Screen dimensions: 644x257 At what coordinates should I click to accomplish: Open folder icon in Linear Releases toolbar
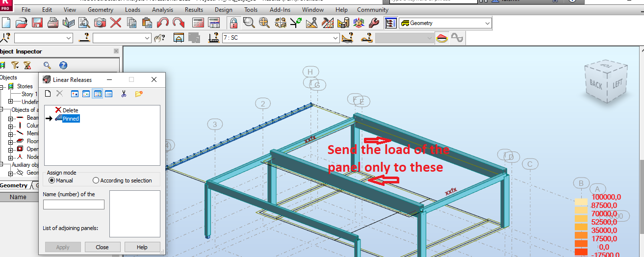point(139,94)
